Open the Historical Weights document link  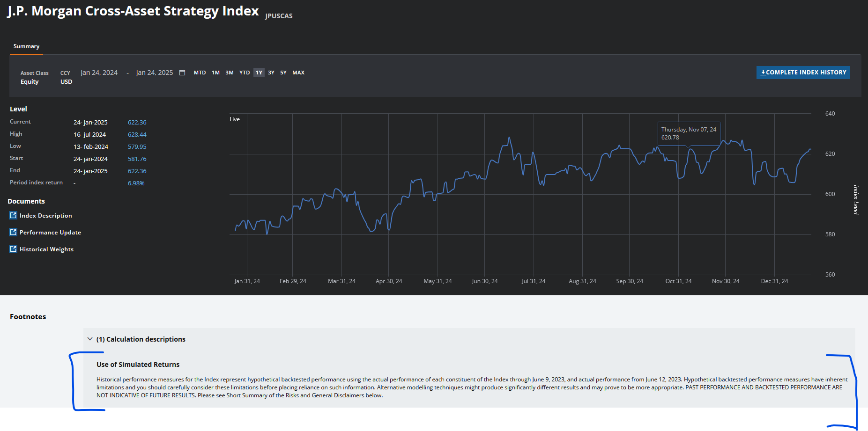[46, 249]
